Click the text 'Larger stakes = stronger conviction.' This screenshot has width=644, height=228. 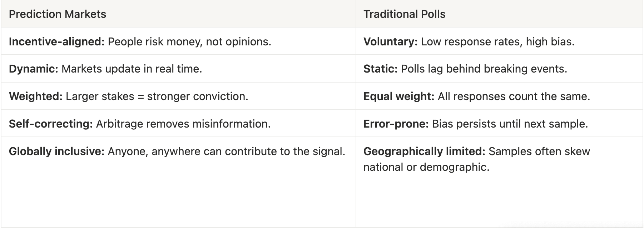(157, 96)
